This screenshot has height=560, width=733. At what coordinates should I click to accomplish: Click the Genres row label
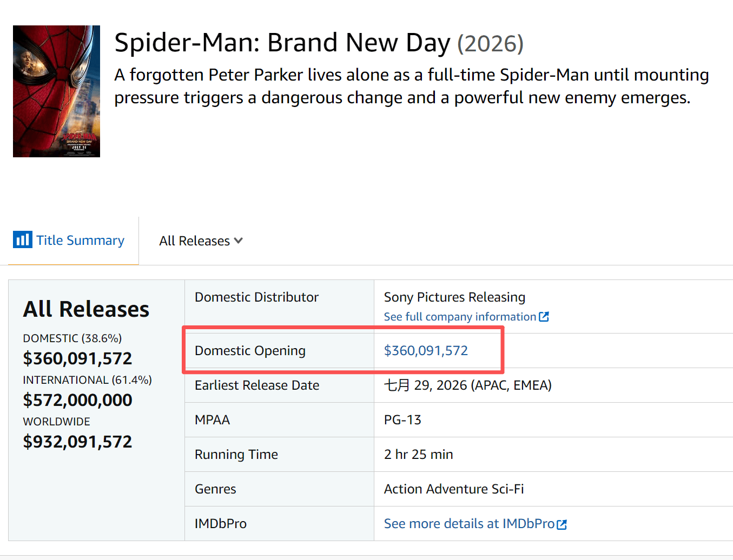(x=215, y=489)
